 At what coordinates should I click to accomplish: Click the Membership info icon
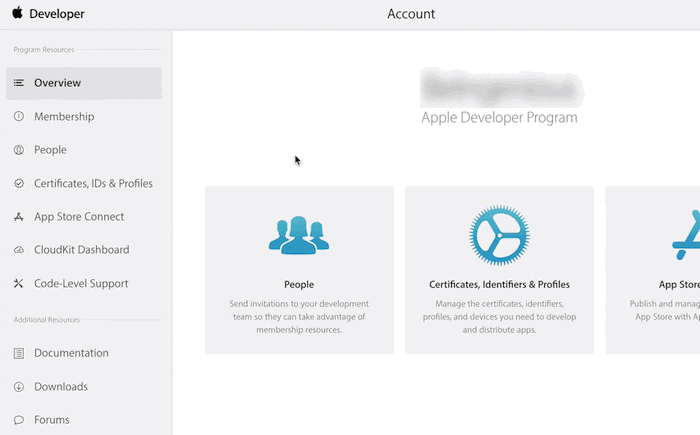click(19, 117)
